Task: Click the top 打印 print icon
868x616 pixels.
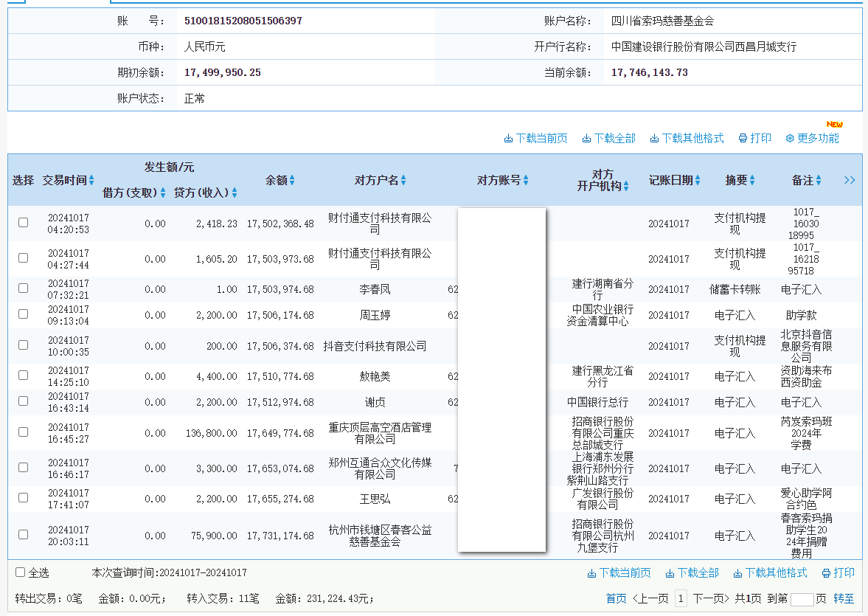Action: (743, 137)
